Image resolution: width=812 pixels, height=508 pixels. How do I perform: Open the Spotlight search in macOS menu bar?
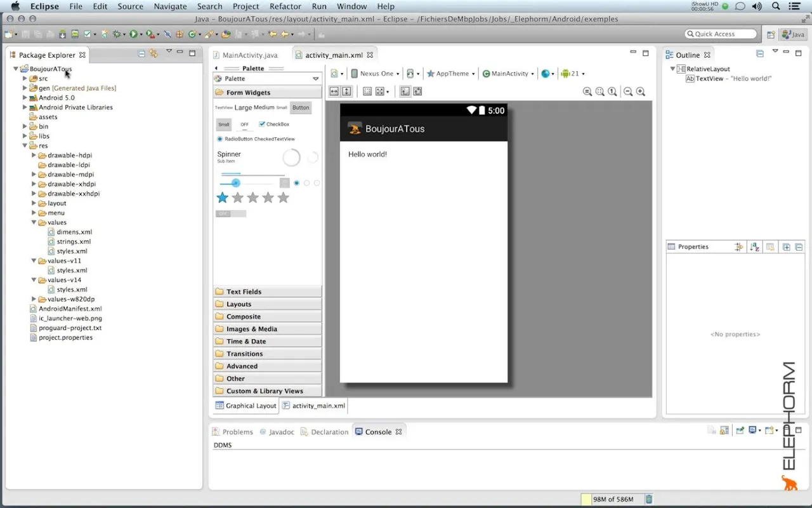776,6
